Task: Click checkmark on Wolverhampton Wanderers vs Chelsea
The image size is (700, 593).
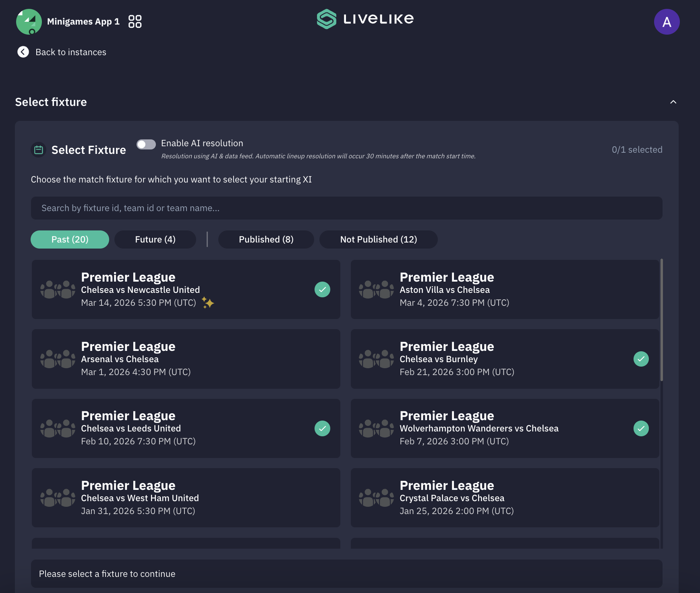Action: click(x=641, y=428)
